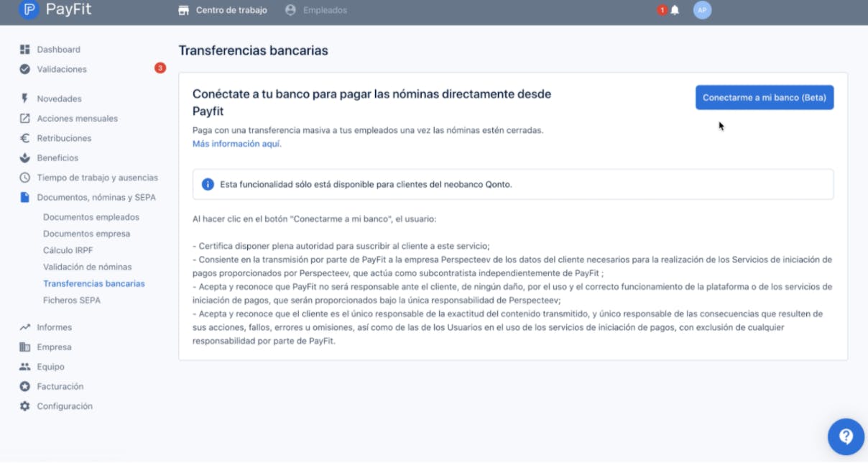This screenshot has width=868, height=463.
Task: Click the Acciones mensuales edit icon
Action: pos(25,118)
